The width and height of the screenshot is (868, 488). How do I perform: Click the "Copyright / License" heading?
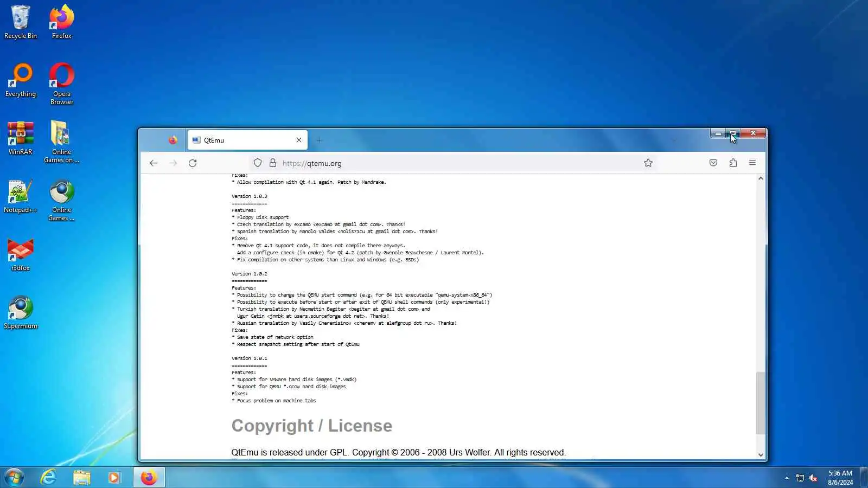tap(312, 426)
